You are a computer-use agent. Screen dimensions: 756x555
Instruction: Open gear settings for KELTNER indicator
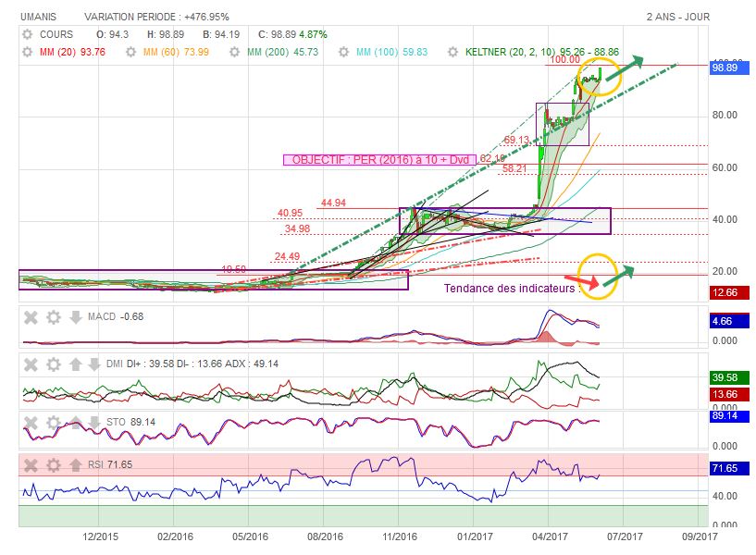[x=452, y=52]
